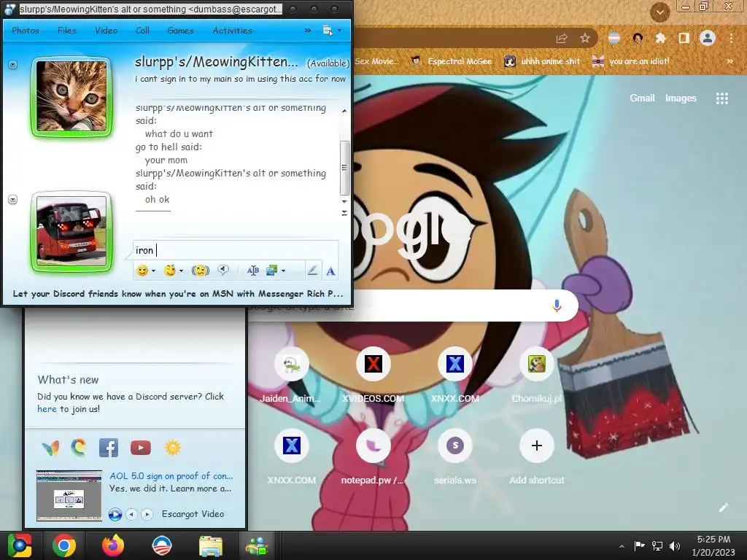
Task: Click the Share this page icon in Chrome
Action: [x=562, y=38]
